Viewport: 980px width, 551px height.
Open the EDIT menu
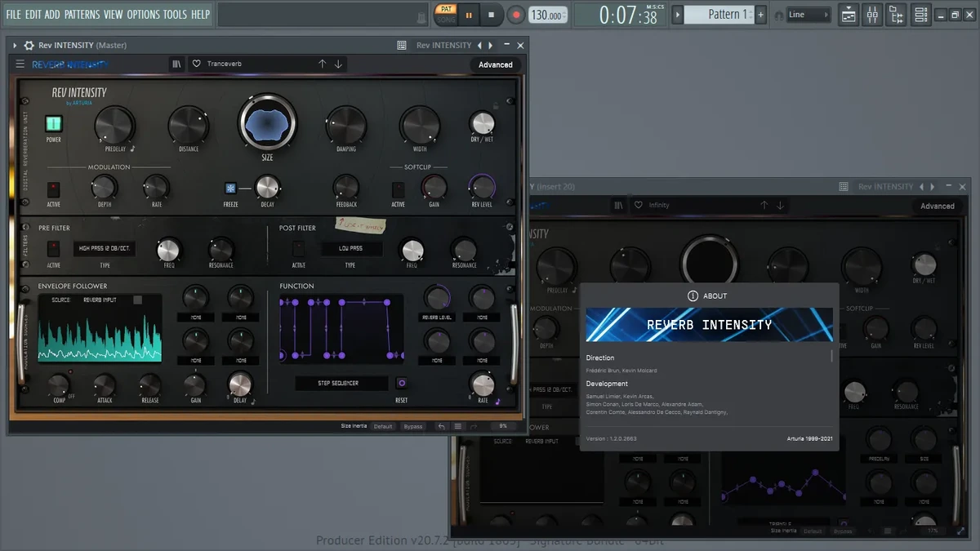coord(33,14)
